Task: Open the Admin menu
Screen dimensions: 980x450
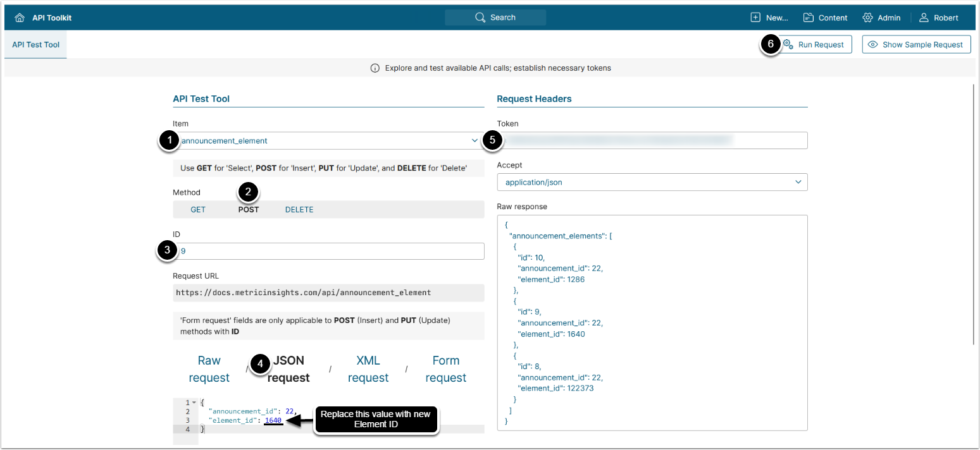Action: click(x=881, y=18)
